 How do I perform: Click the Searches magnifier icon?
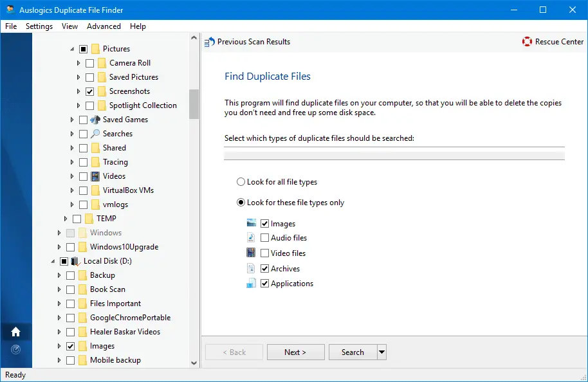click(96, 134)
